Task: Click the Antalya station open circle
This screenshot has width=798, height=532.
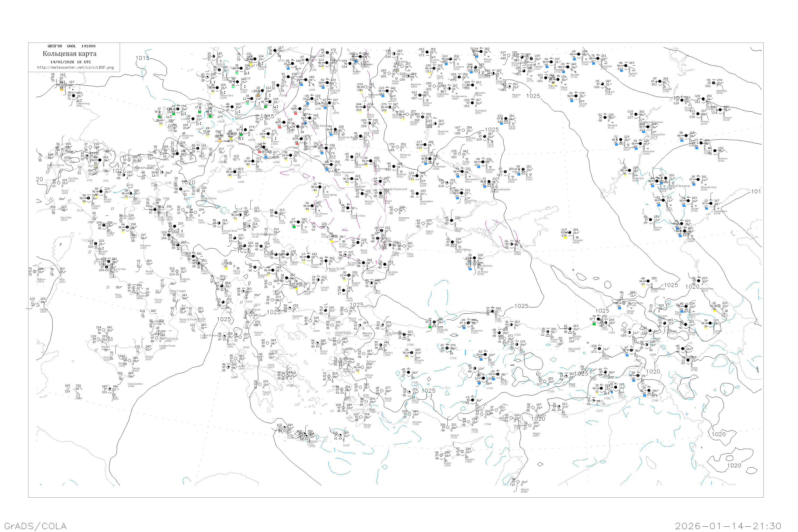Action: pyautogui.click(x=410, y=414)
